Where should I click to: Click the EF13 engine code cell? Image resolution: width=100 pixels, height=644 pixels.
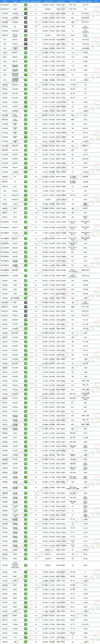(86, 433)
